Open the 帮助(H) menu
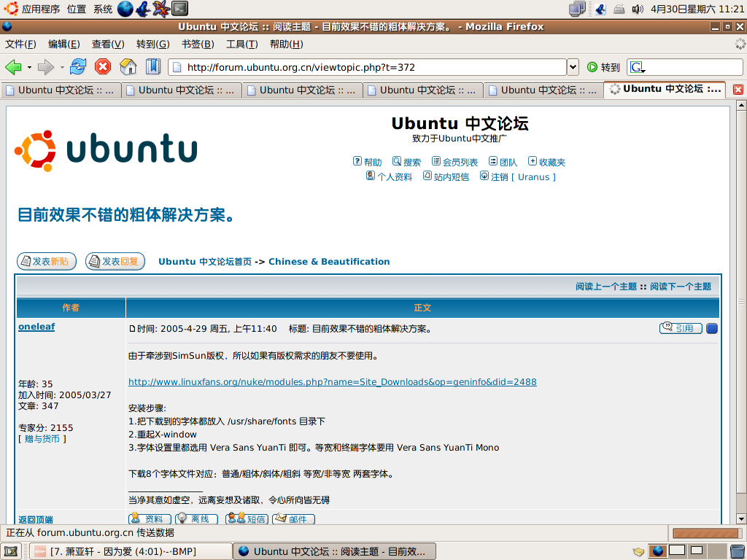The width and height of the screenshot is (747, 560). [286, 44]
